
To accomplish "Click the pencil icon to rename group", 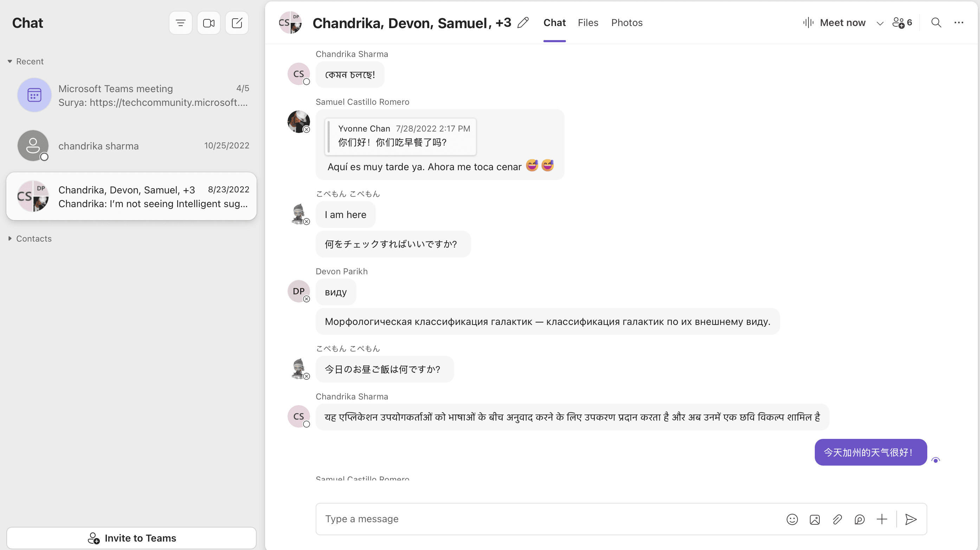I will [x=523, y=23].
